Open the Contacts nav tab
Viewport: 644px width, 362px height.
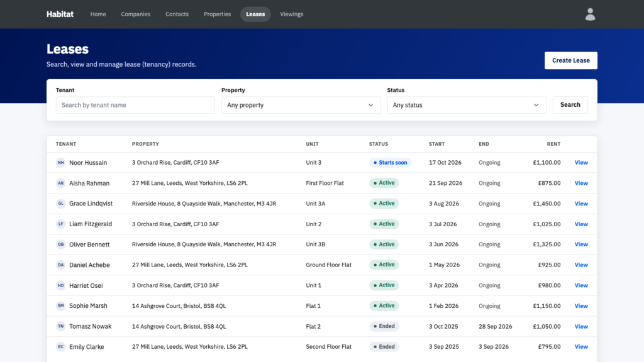click(x=177, y=14)
